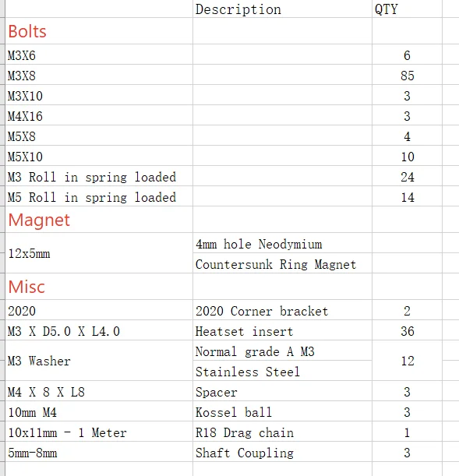Image resolution: width=459 pixels, height=476 pixels.
Task: Select the Bolts section header cell
Action: coord(99,31)
